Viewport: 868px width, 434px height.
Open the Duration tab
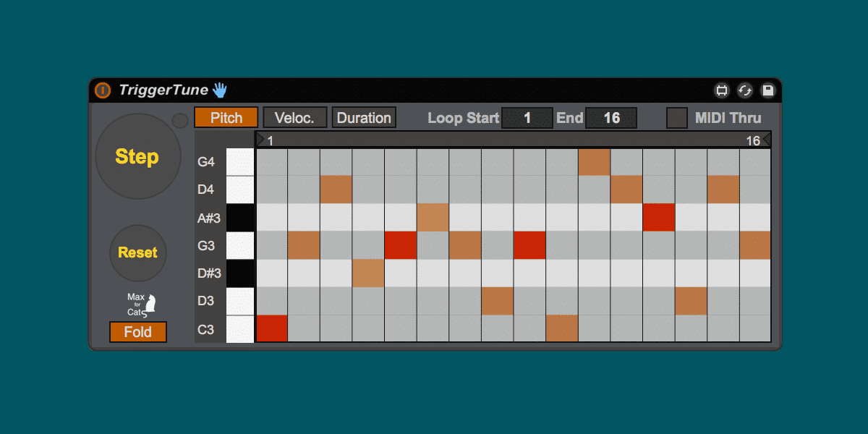(x=364, y=118)
